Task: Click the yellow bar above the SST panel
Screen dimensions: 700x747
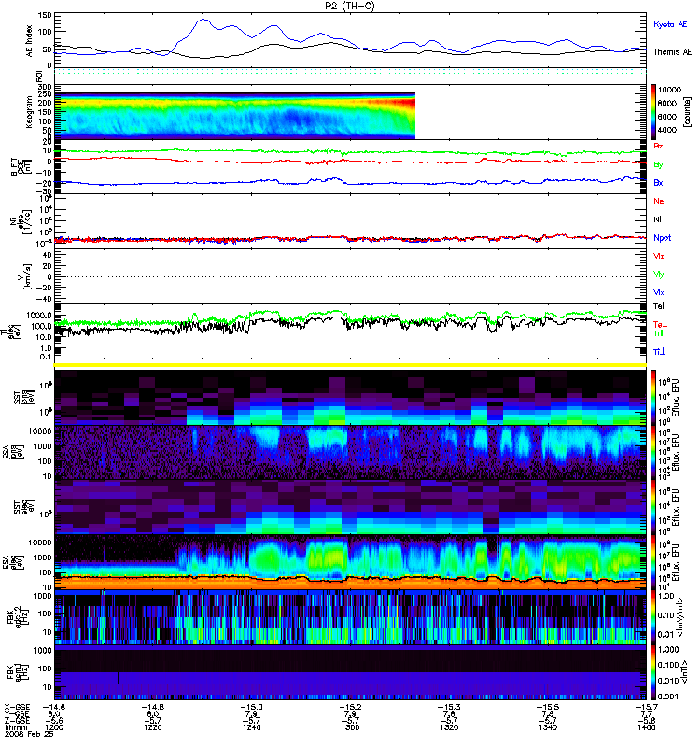Action: [351, 365]
